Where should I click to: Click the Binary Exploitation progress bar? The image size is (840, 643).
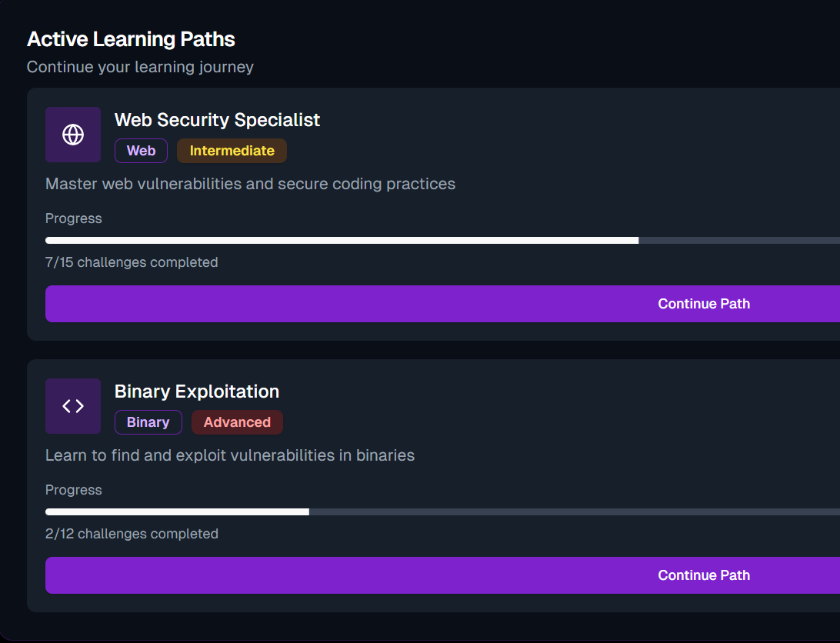pos(443,512)
